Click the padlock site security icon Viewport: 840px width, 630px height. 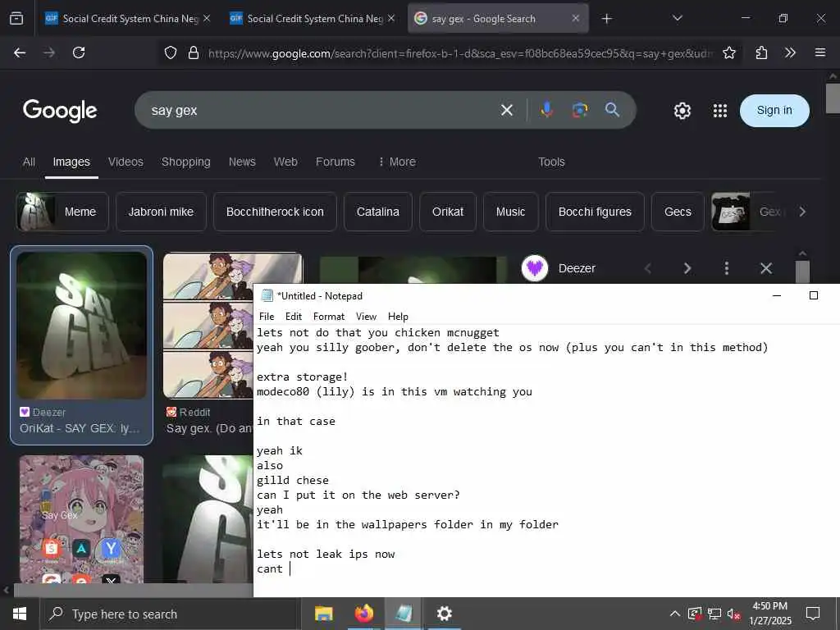pyautogui.click(x=194, y=52)
